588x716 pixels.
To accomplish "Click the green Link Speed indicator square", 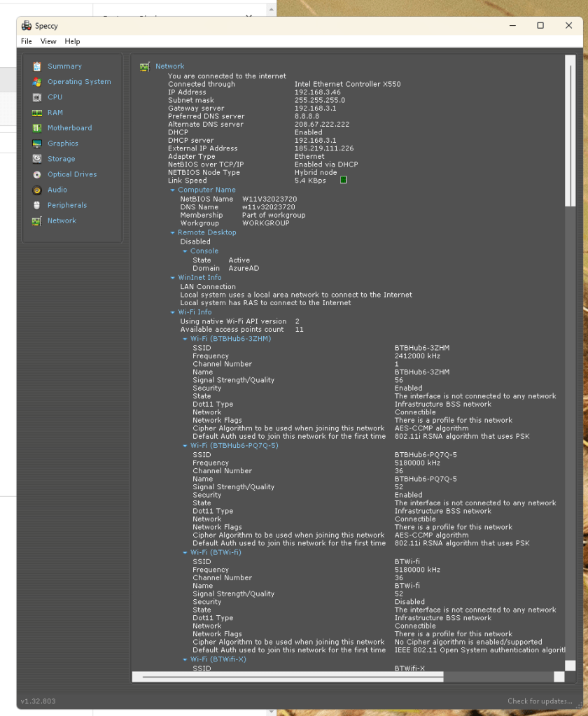I will [343, 180].
